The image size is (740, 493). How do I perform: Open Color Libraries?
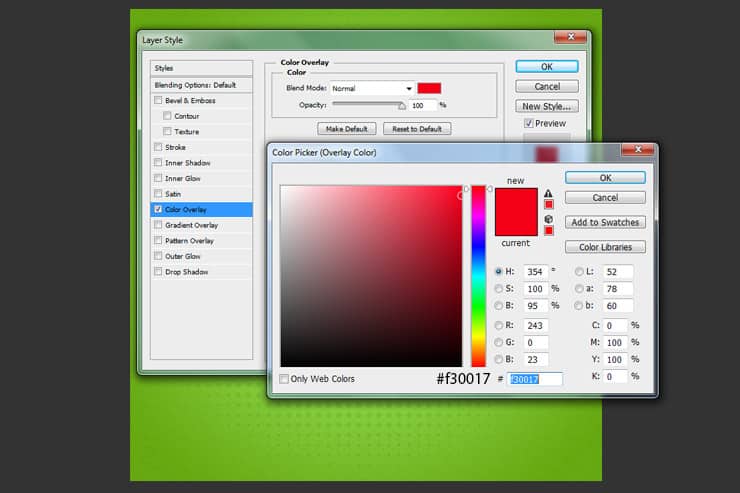coord(605,247)
